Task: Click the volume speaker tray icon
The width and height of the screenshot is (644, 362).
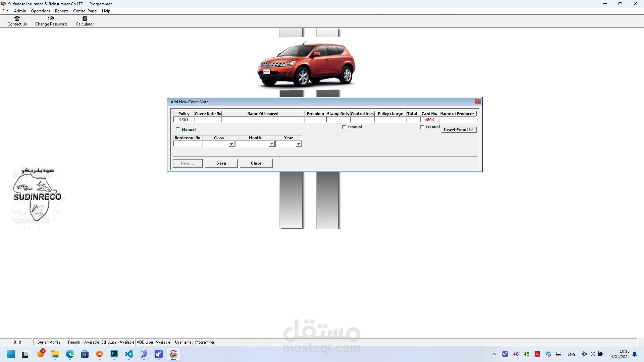Action: 592,354
